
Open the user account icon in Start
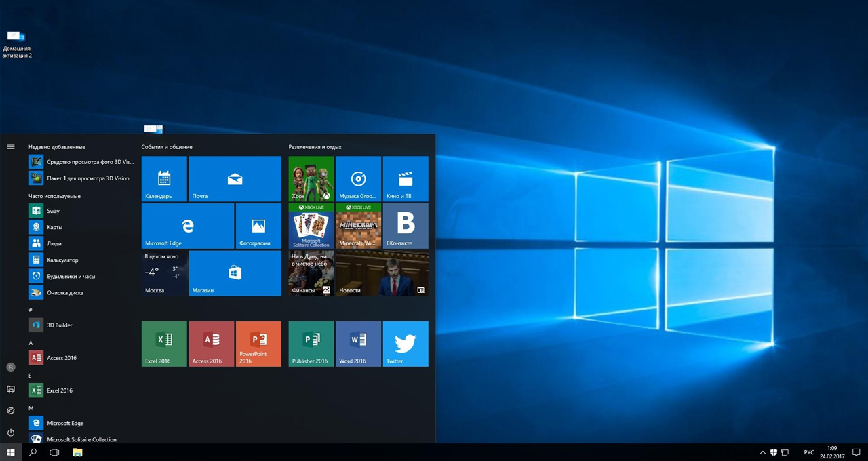coord(11,367)
